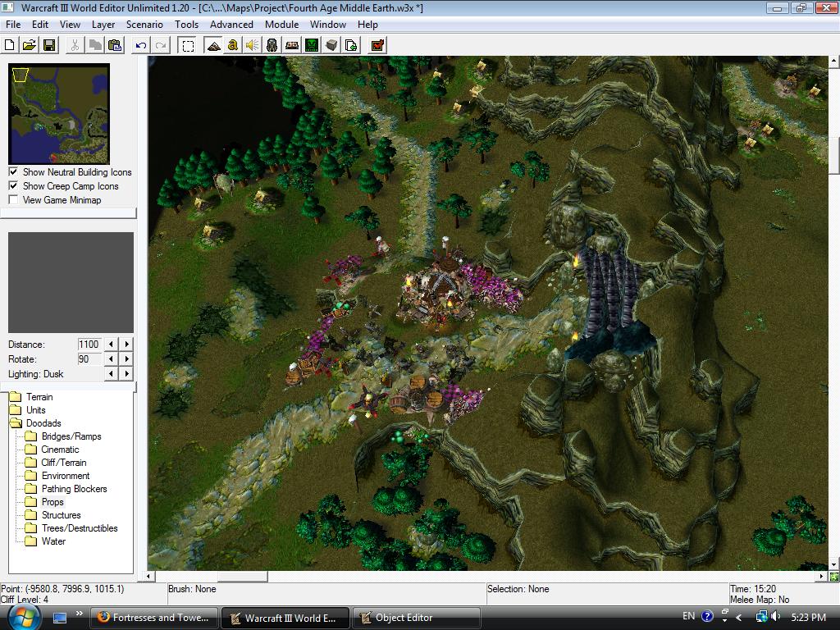This screenshot has height=630, width=840.
Task: Open the Terrain Editor mountain icon
Action: [x=213, y=46]
